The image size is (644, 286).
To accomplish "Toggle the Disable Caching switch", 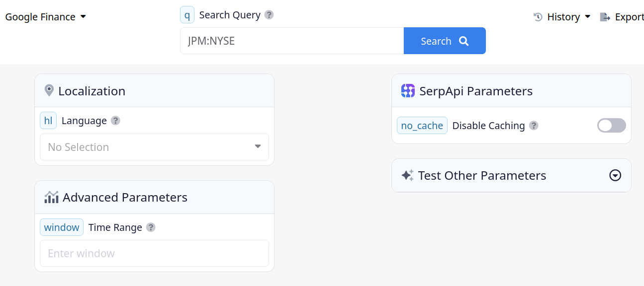I will pos(611,126).
